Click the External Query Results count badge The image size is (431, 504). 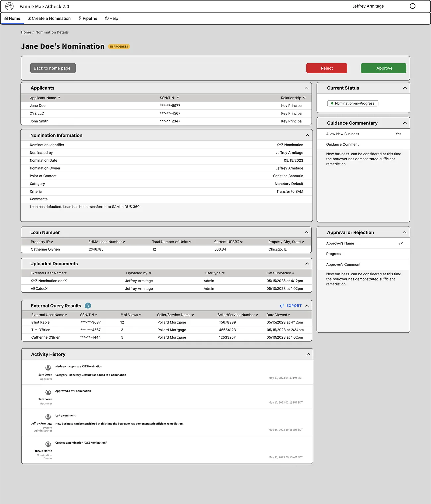[x=88, y=306]
